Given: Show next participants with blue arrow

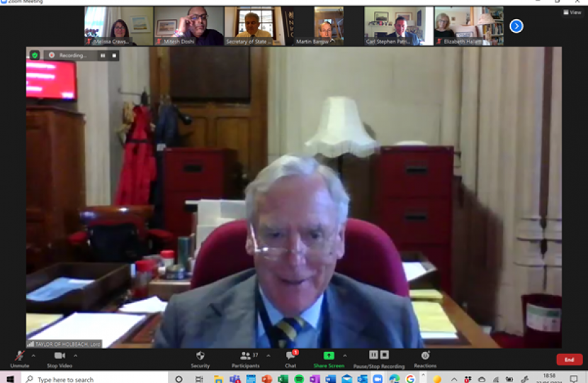Looking at the screenshot, I should (516, 26).
